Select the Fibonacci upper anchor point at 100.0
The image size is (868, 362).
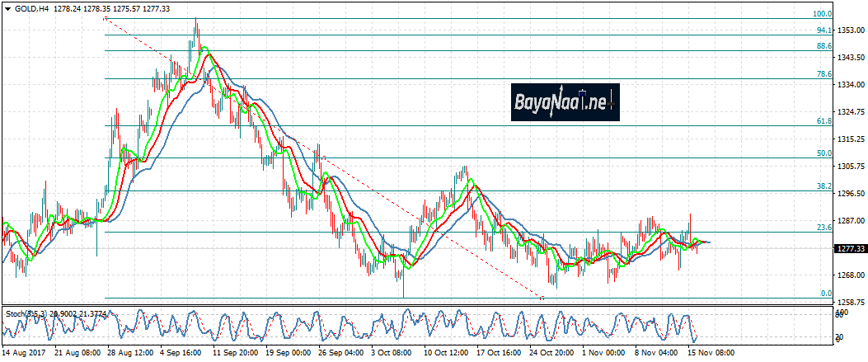105,18
